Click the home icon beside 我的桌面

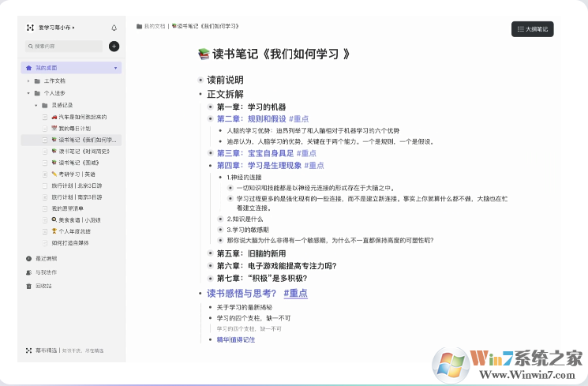29,68
